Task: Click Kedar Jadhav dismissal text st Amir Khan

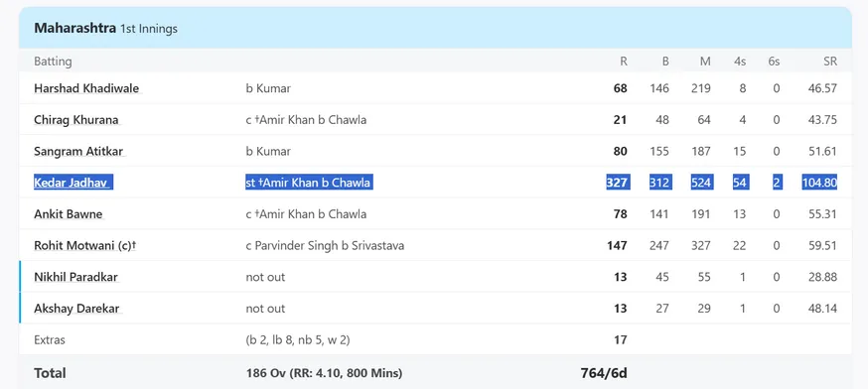Action: tap(309, 183)
